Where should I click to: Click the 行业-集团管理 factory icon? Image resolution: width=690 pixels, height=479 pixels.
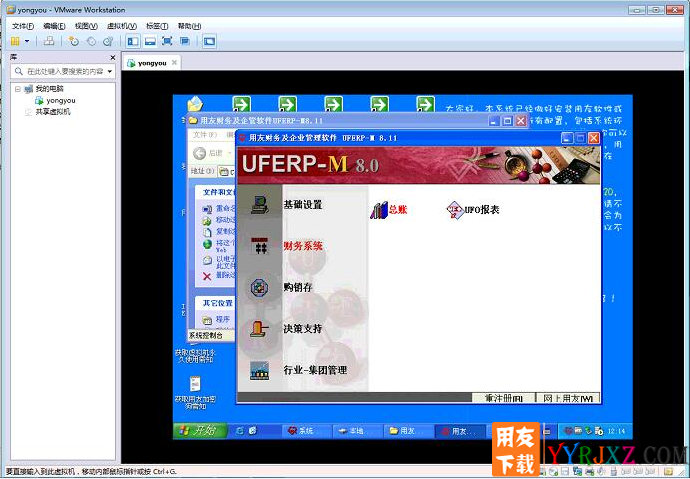point(259,370)
